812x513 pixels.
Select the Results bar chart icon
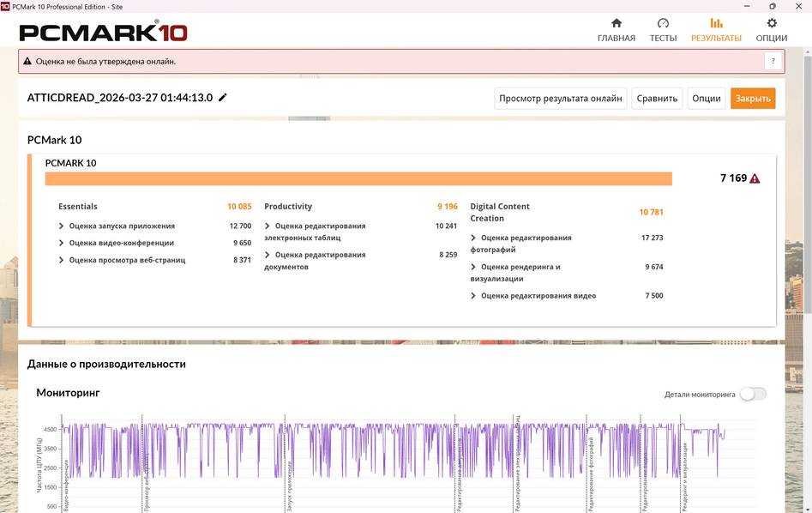click(x=716, y=24)
